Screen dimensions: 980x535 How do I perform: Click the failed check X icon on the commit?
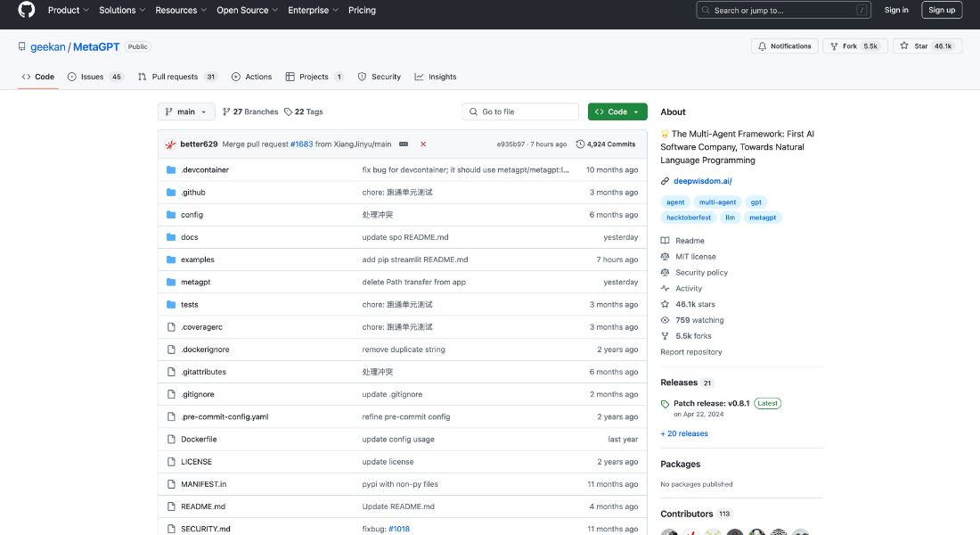click(421, 143)
